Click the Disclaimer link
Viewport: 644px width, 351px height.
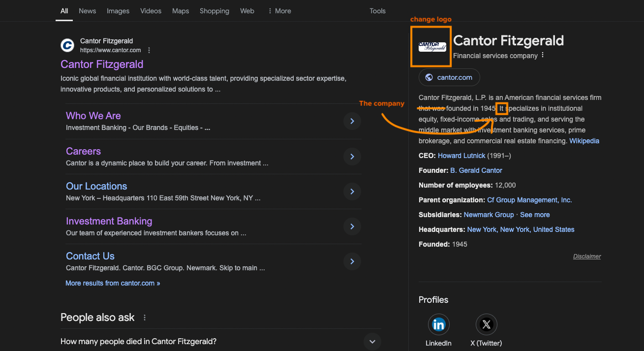point(587,256)
